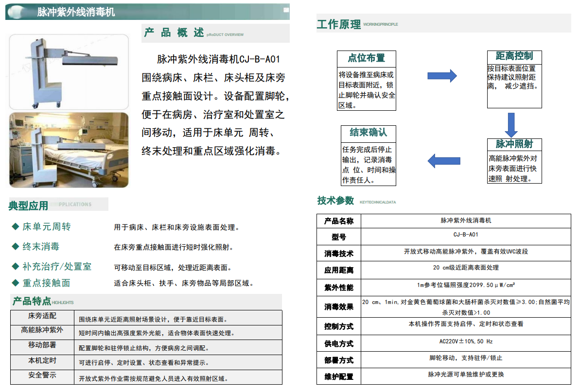
Task: Click the 维护配置 parameter label
Action: [x=339, y=377]
